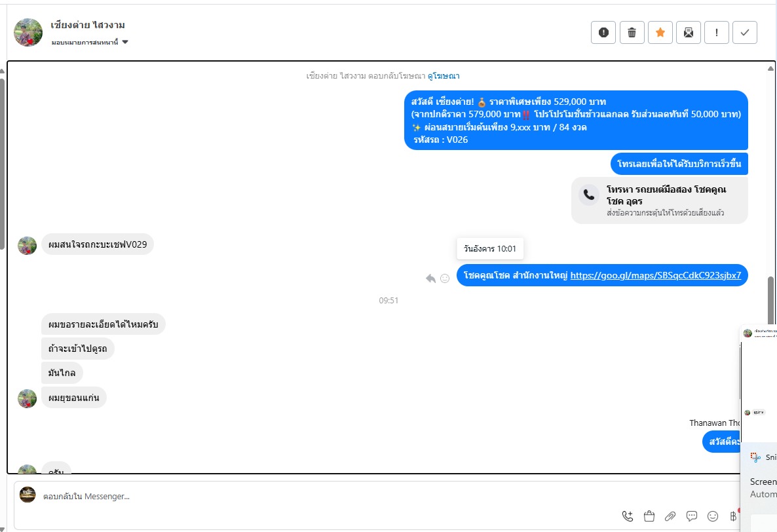The image size is (777, 532).
Task: Click the phone-plus call request icon
Action: 628,516
